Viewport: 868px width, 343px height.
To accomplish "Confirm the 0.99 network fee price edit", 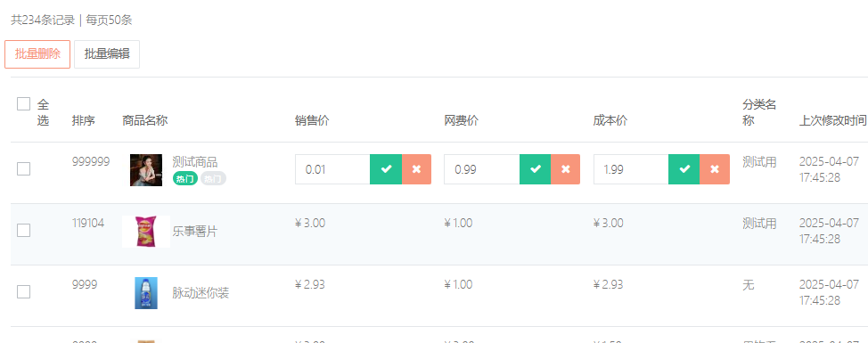I will point(536,169).
